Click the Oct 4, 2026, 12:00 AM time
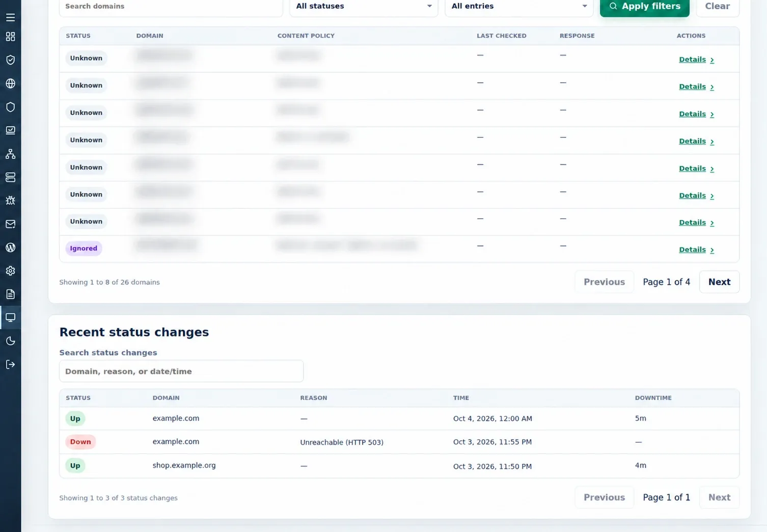The image size is (767, 532). (x=492, y=418)
